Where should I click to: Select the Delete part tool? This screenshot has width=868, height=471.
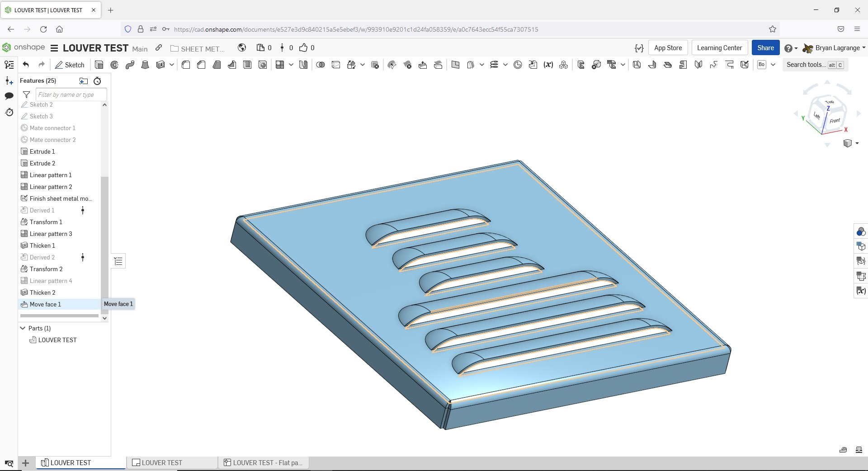(x=375, y=65)
